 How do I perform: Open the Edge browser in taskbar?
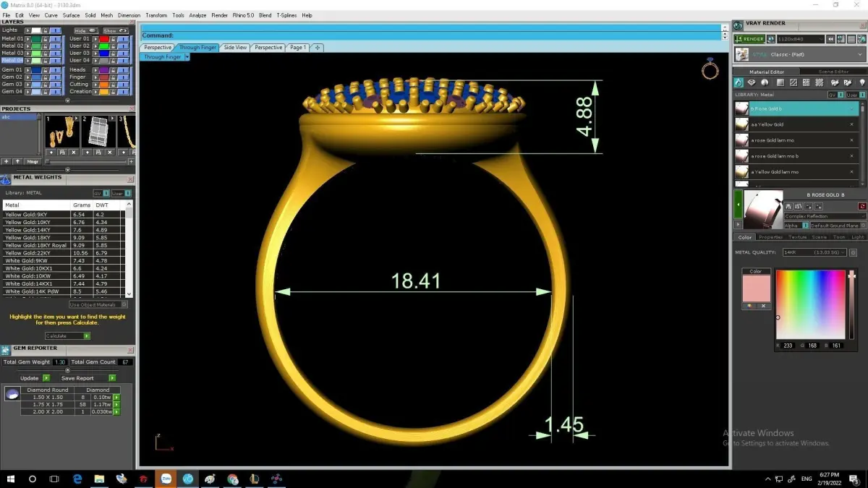tap(77, 479)
